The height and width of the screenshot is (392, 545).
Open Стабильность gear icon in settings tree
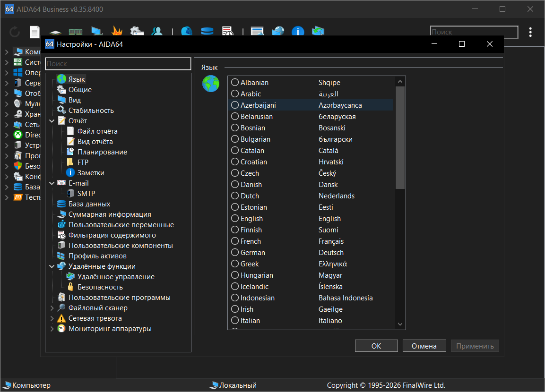point(61,111)
